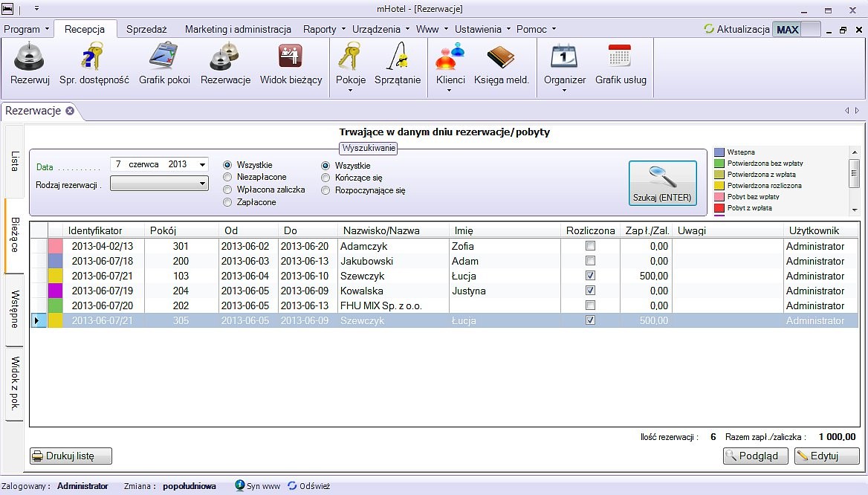This screenshot has height=495, width=868.
Task: Click red Pobyt z wpłatą swatch
Action: [x=719, y=208]
